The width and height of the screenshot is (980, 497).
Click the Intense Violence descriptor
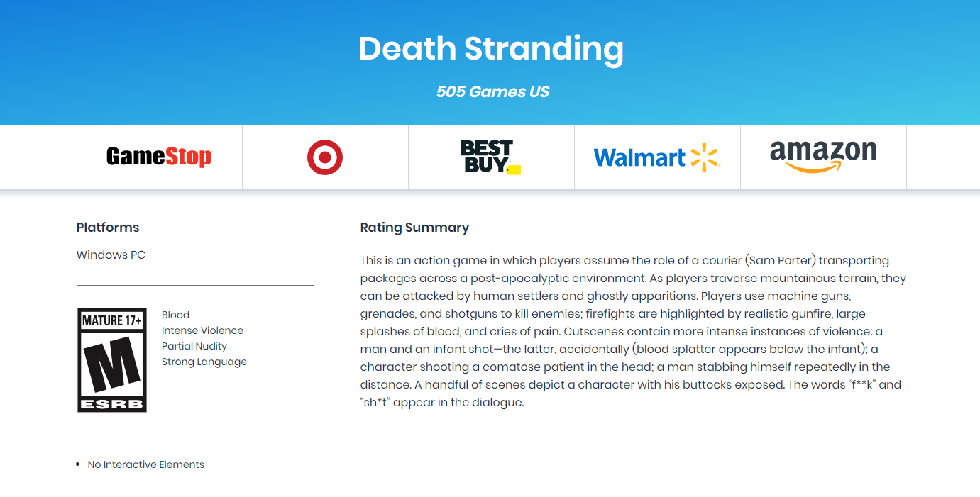(x=202, y=330)
